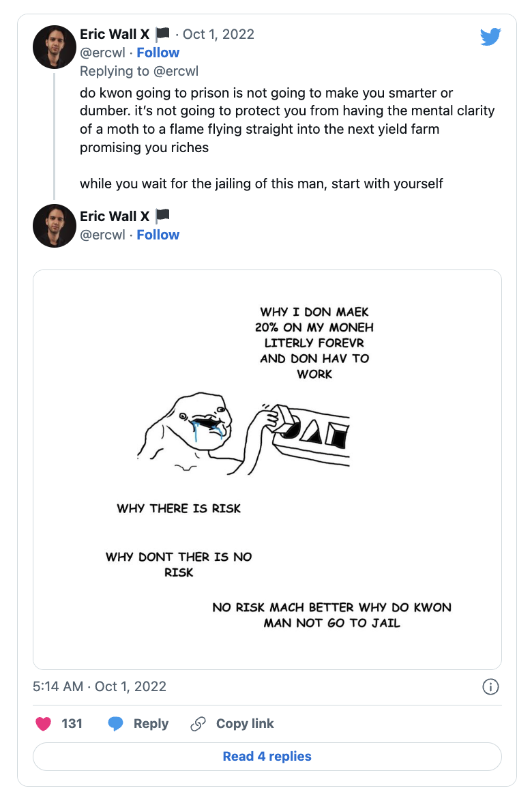Screen dimensions: 532x801
Task: Click the Twitter bird logo
Action: coord(490,37)
